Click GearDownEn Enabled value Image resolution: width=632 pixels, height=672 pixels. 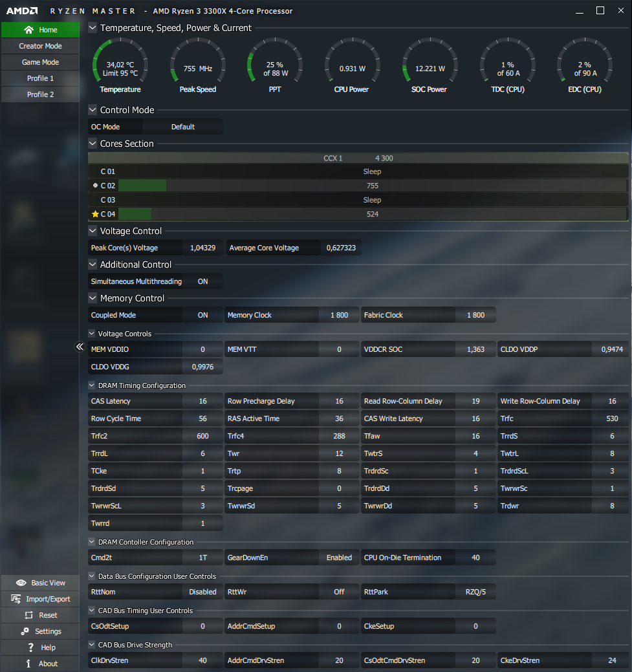(x=339, y=558)
